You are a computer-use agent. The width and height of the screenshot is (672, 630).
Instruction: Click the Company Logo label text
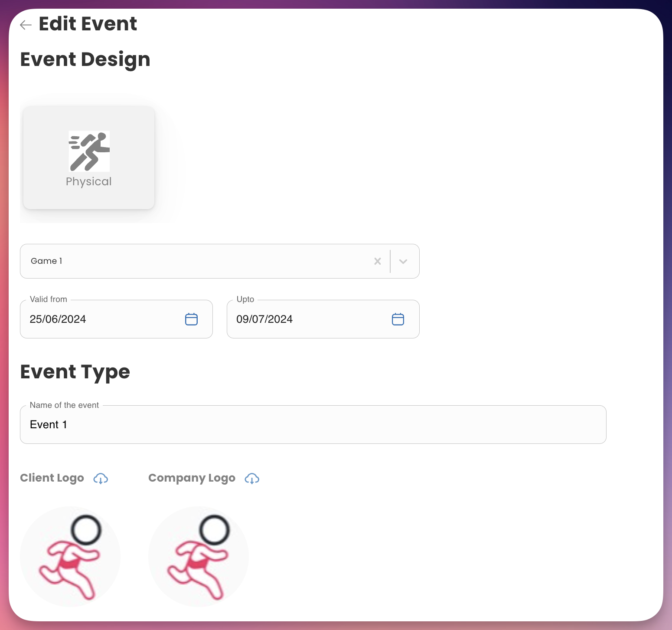[x=192, y=478]
